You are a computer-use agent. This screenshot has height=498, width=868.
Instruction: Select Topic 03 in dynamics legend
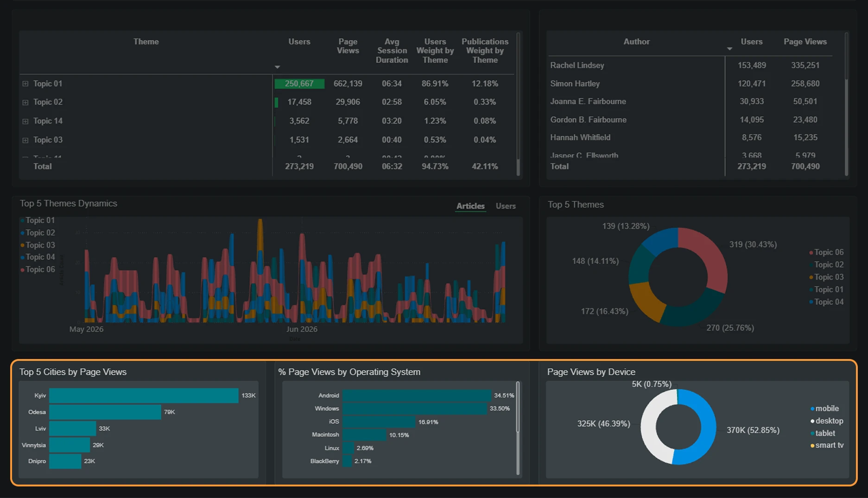pyautogui.click(x=38, y=245)
